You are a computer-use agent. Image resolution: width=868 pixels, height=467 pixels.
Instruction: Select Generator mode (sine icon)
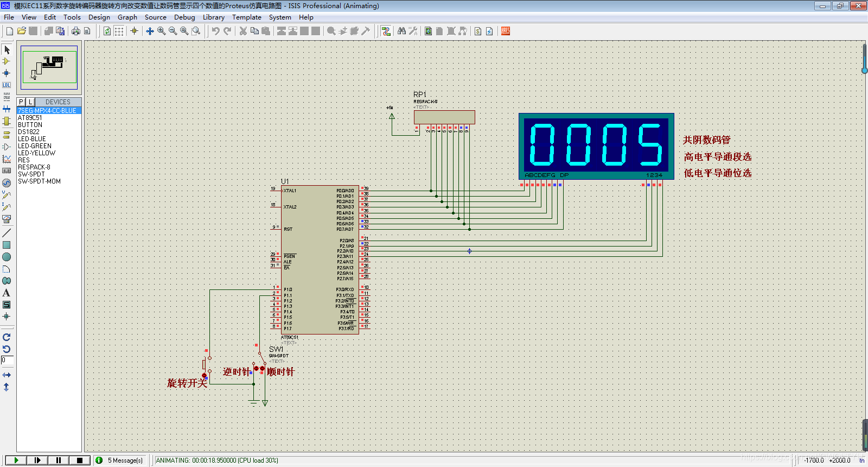tap(7, 183)
